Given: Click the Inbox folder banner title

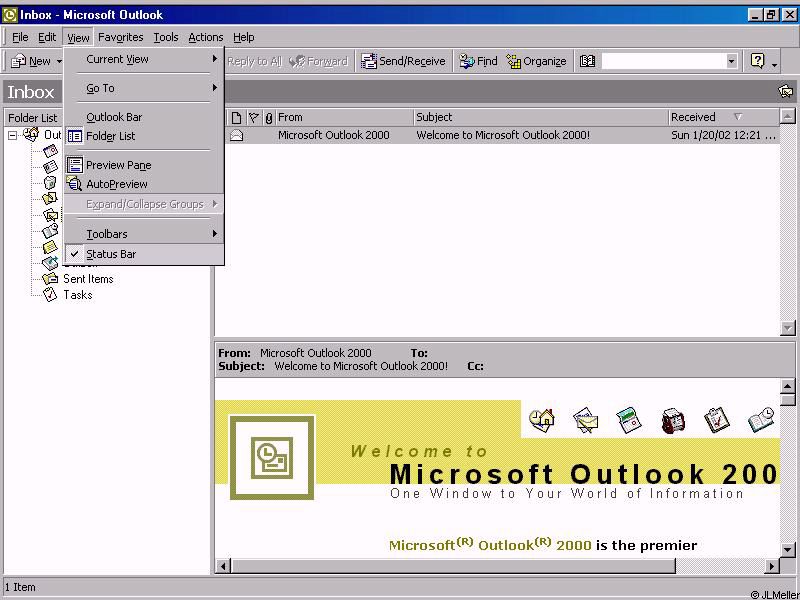Looking at the screenshot, I should 31,92.
